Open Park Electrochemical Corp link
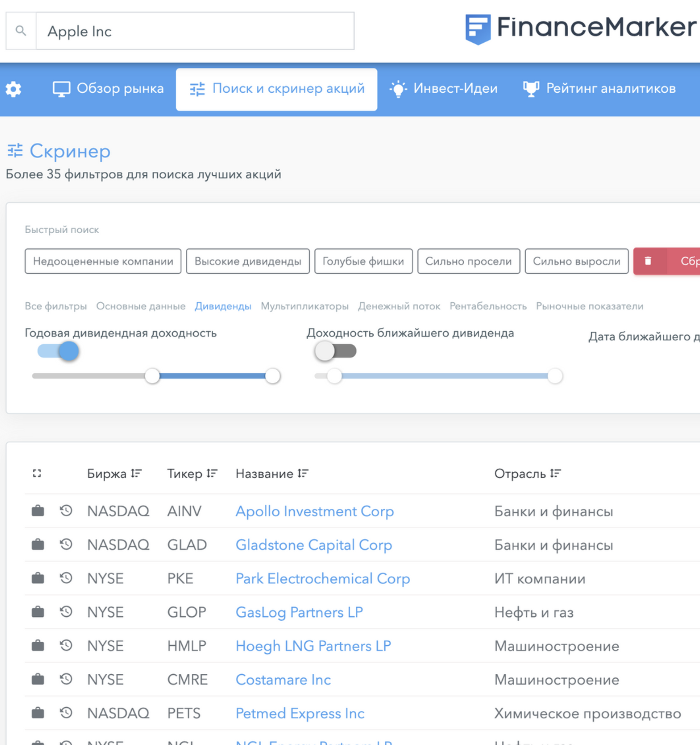The image size is (700, 745). pyautogui.click(x=322, y=579)
